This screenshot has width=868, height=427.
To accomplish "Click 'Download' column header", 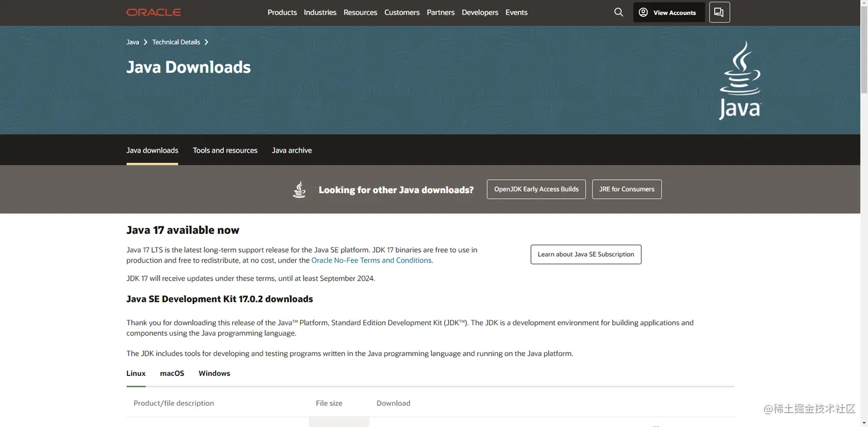I will coord(393,403).
